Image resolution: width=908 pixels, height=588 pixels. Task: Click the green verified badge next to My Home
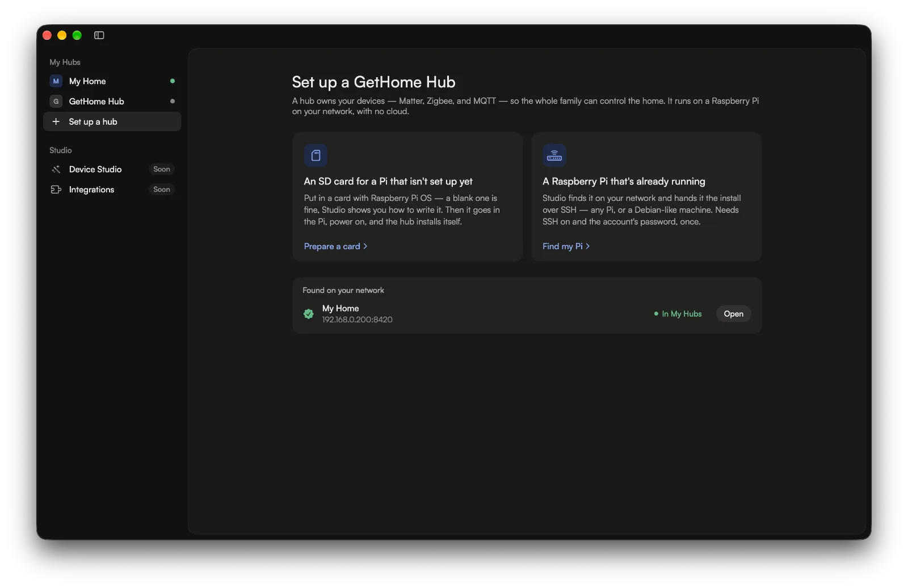point(309,314)
